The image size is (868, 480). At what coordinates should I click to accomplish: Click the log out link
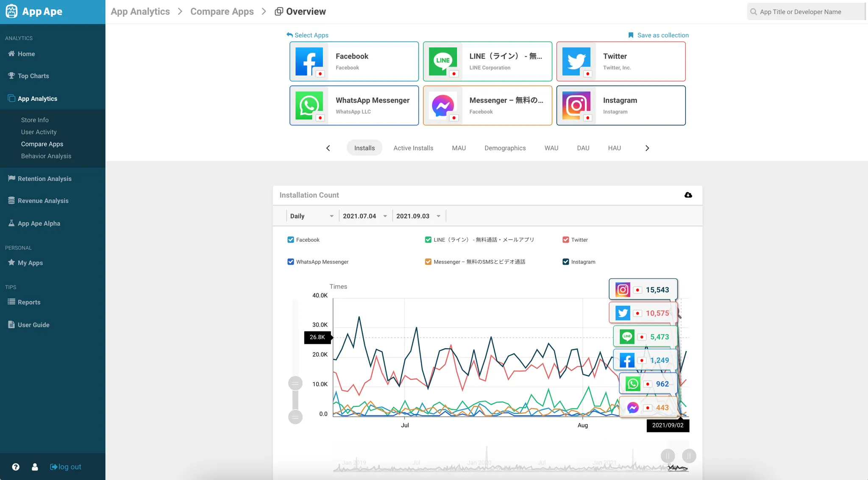pyautogui.click(x=65, y=467)
